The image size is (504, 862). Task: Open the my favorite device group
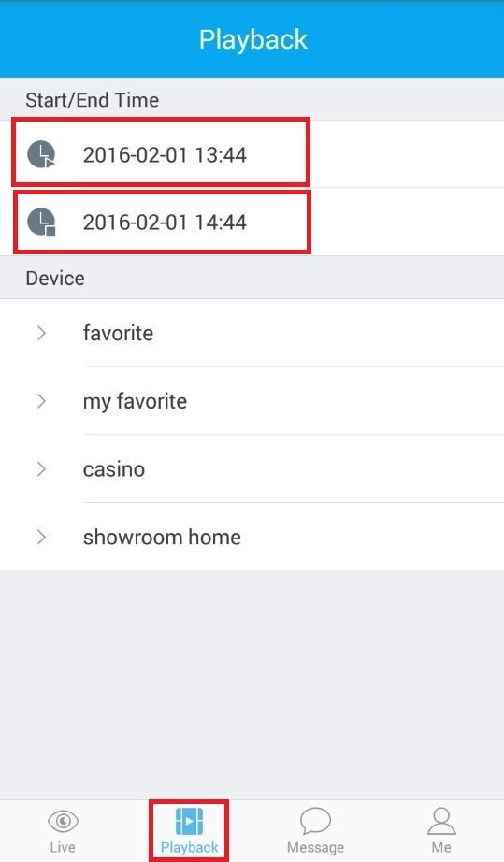click(x=252, y=401)
